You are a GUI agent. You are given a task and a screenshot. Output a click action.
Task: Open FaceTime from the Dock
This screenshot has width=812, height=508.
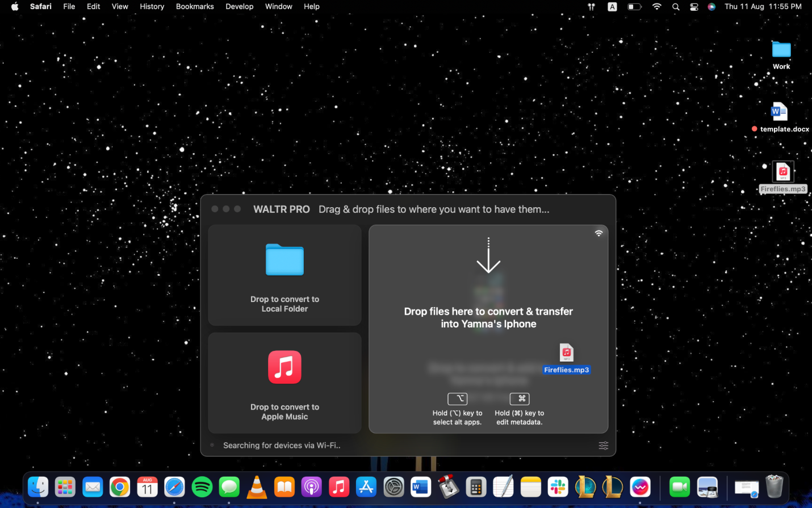click(x=680, y=487)
